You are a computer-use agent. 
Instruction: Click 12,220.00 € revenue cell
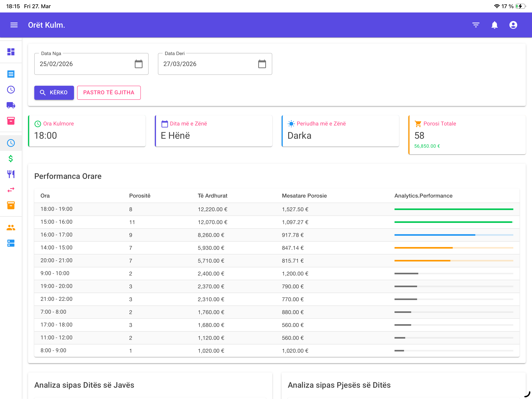(x=212, y=209)
